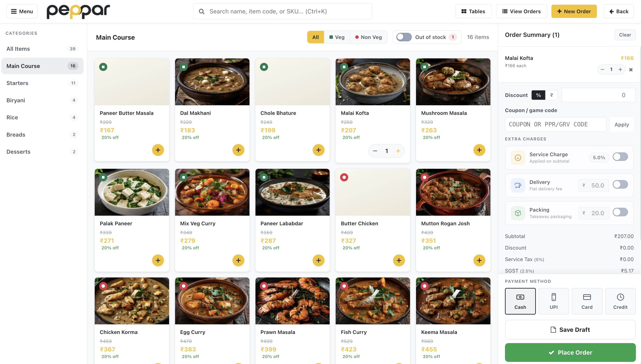Select Main Course category
Screen dimensions: 641x364
tap(42, 66)
